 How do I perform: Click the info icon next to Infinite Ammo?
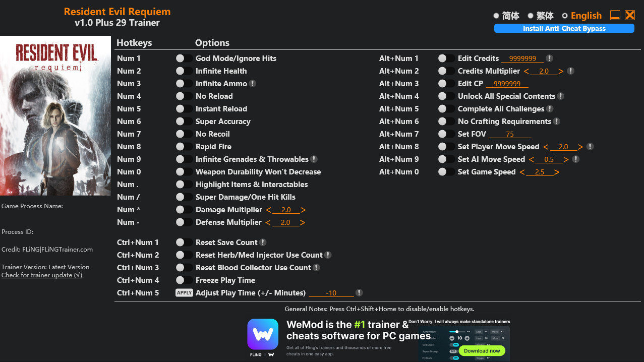(x=253, y=84)
